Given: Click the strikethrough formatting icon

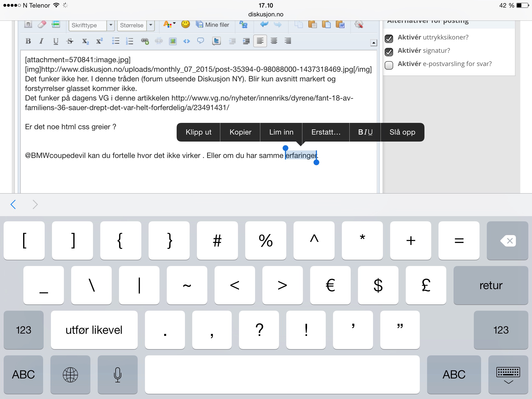Looking at the screenshot, I should click(x=70, y=41).
